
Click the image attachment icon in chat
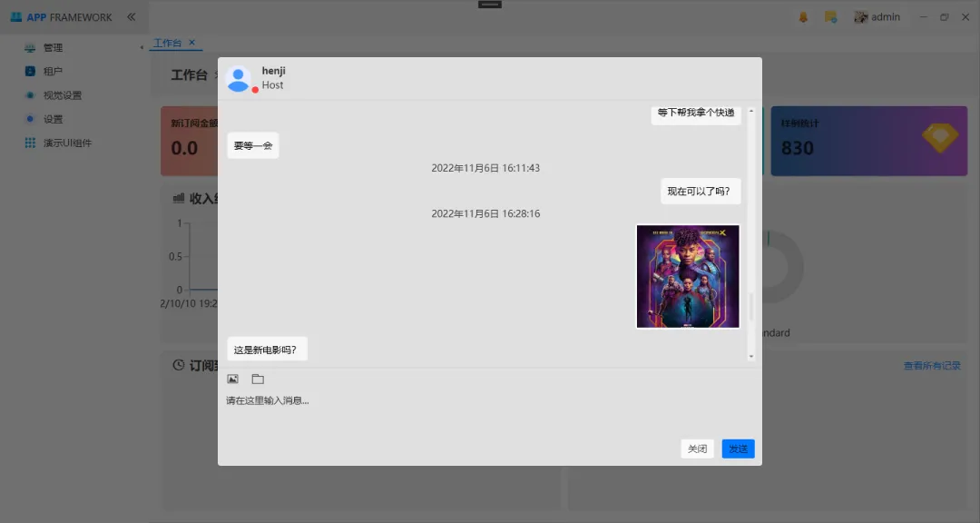click(x=232, y=379)
